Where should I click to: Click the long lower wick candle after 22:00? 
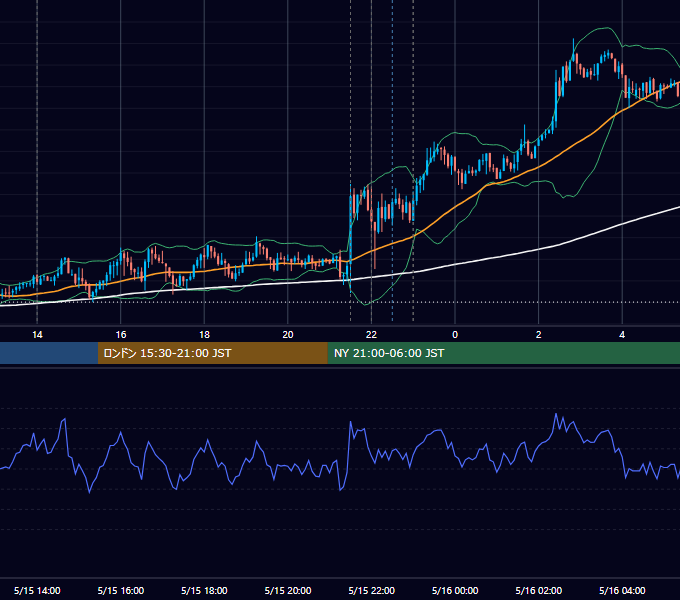coord(375,247)
